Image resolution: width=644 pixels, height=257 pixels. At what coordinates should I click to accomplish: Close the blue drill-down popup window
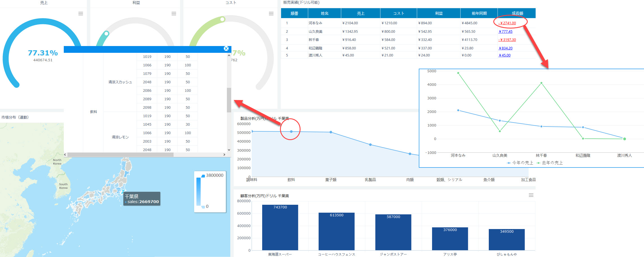pos(226,49)
